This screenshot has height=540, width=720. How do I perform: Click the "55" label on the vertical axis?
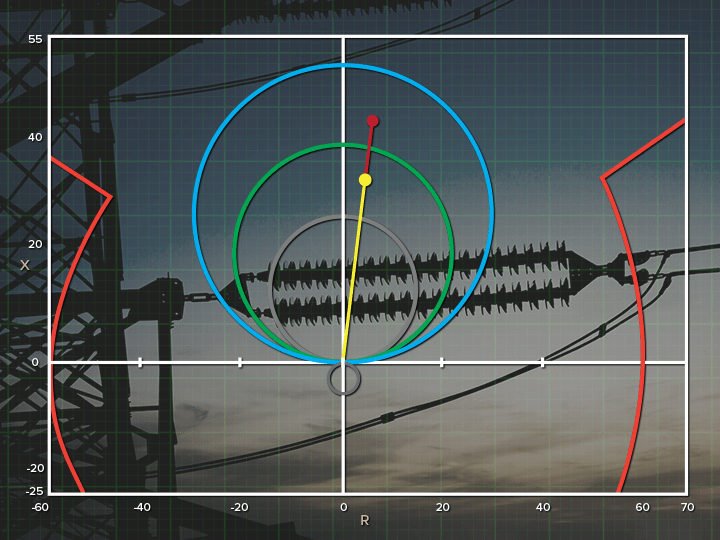pyautogui.click(x=35, y=39)
